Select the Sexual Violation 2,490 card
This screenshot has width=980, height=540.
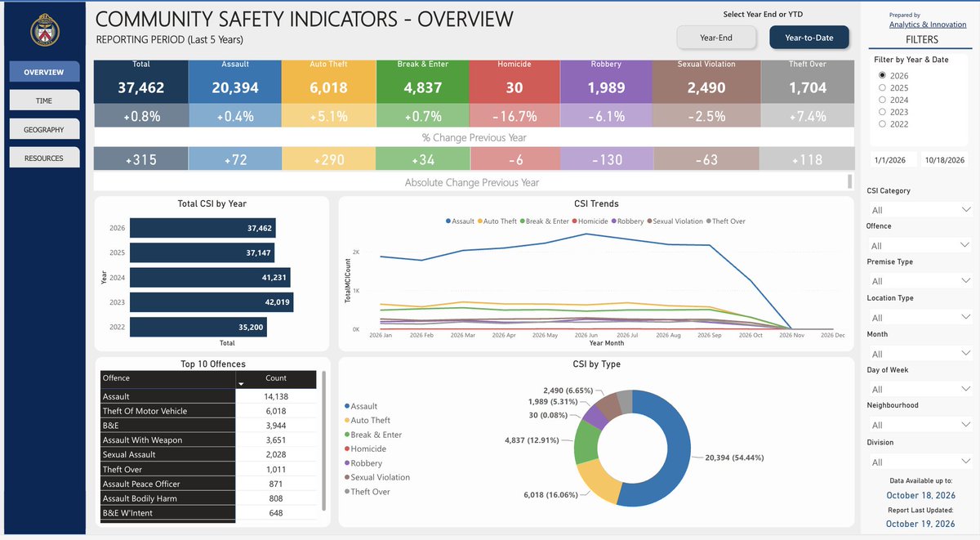coord(706,81)
